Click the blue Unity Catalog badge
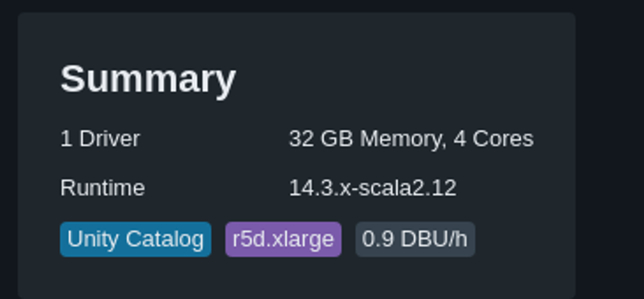The image size is (644, 299). (136, 239)
